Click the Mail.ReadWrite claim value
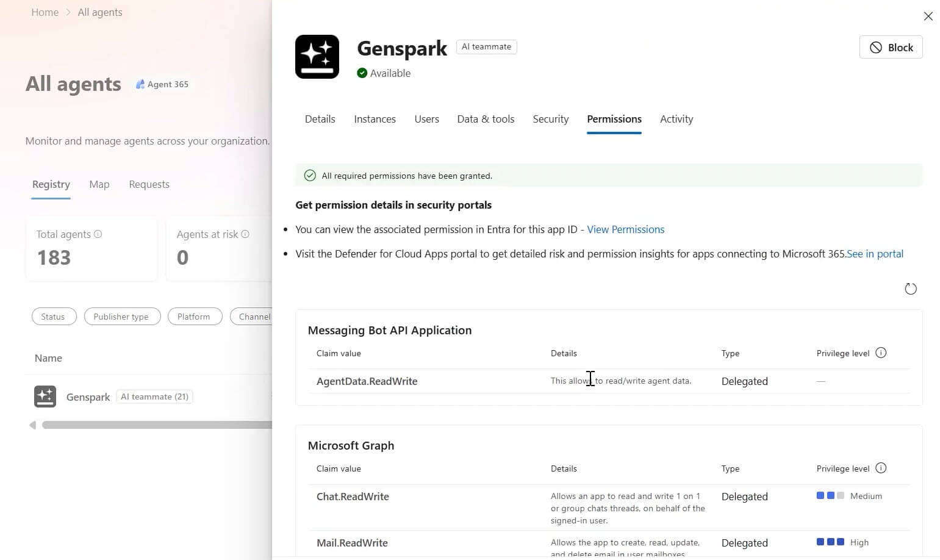 click(x=352, y=543)
